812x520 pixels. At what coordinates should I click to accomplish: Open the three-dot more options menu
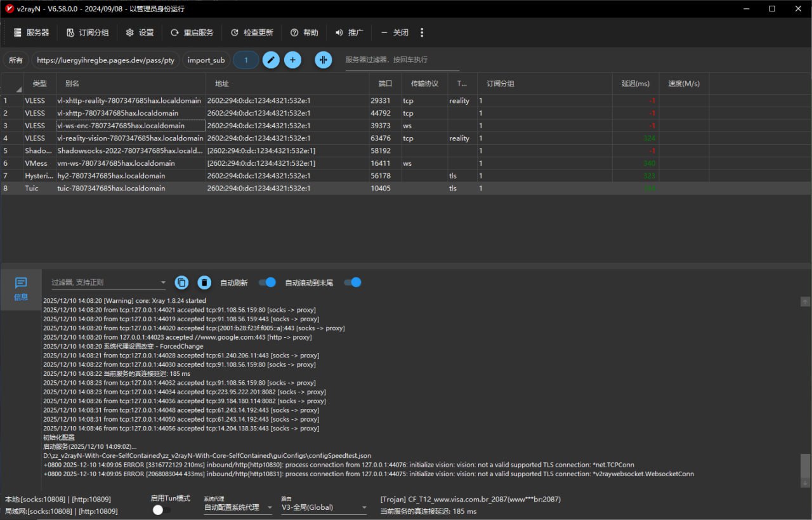[422, 32]
